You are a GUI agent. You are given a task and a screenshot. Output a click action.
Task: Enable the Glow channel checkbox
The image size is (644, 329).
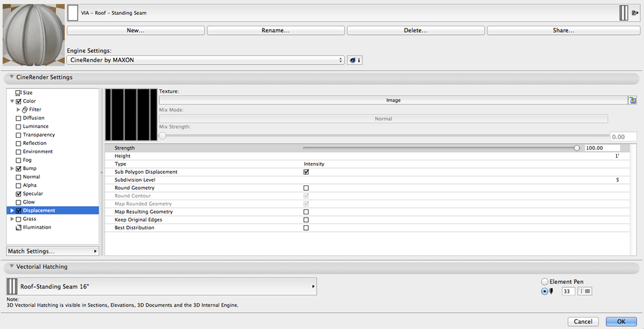pyautogui.click(x=18, y=202)
